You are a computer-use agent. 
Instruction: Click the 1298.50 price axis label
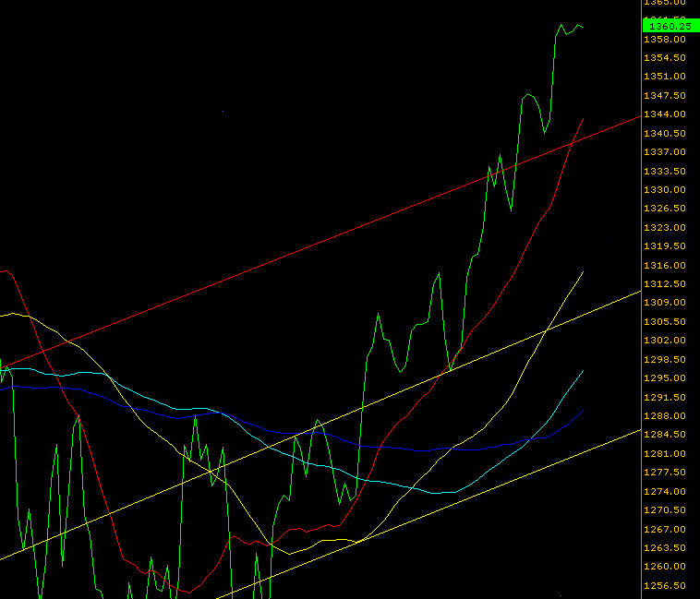[x=665, y=359]
